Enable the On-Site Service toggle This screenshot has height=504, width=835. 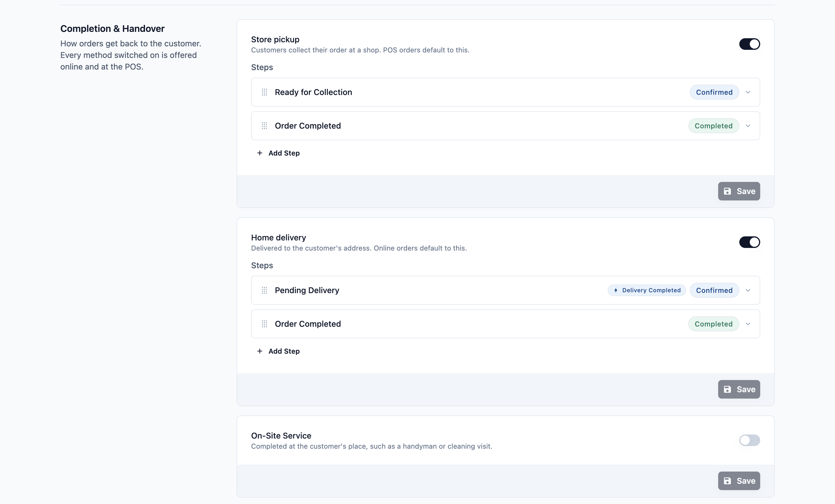749,440
